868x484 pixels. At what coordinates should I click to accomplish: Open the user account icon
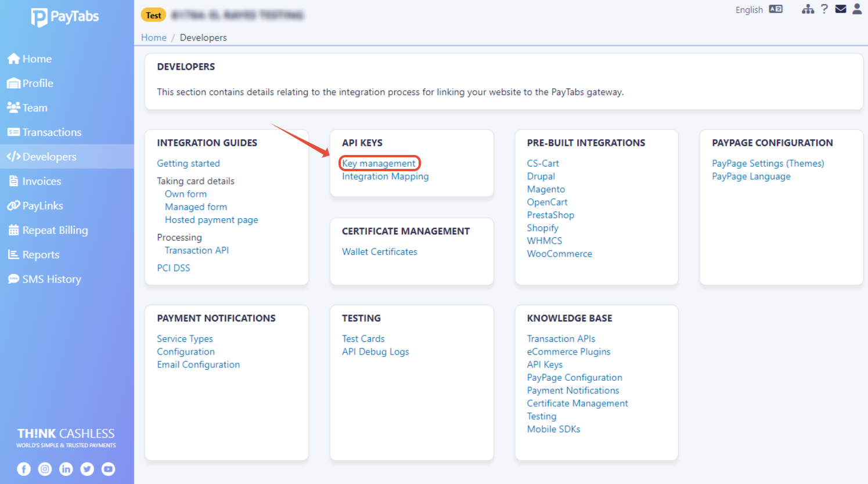857,9
